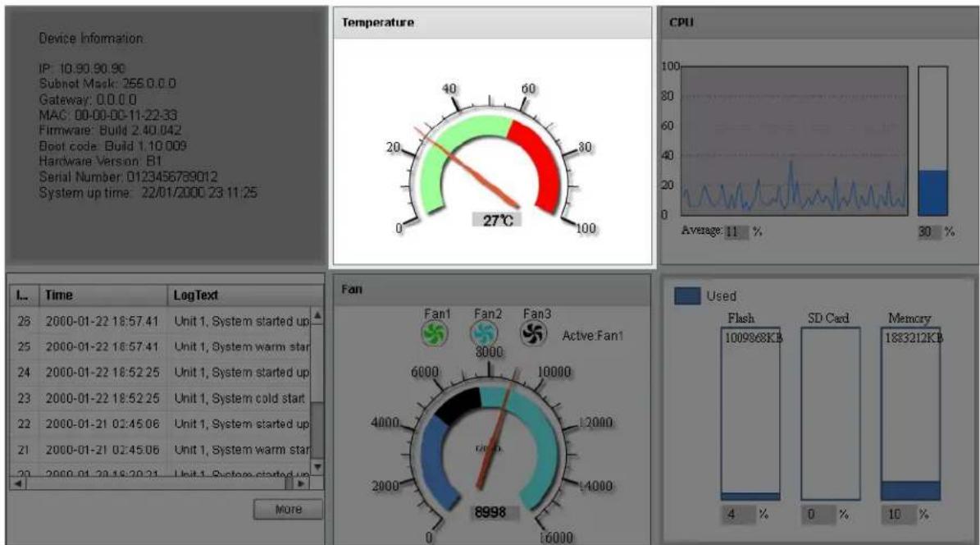
Task: Click the Gateway 0.0.0.0 line
Action: [88, 99]
